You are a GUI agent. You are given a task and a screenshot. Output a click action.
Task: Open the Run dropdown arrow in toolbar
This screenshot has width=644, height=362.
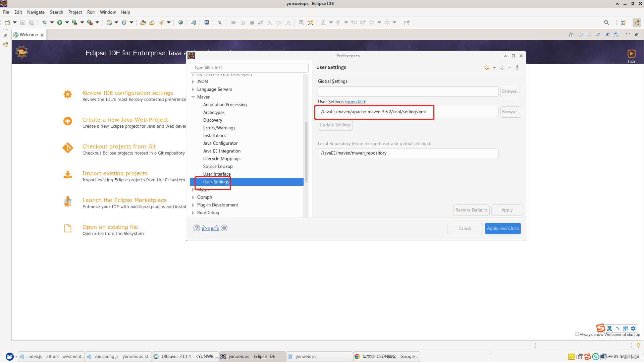(67, 22)
